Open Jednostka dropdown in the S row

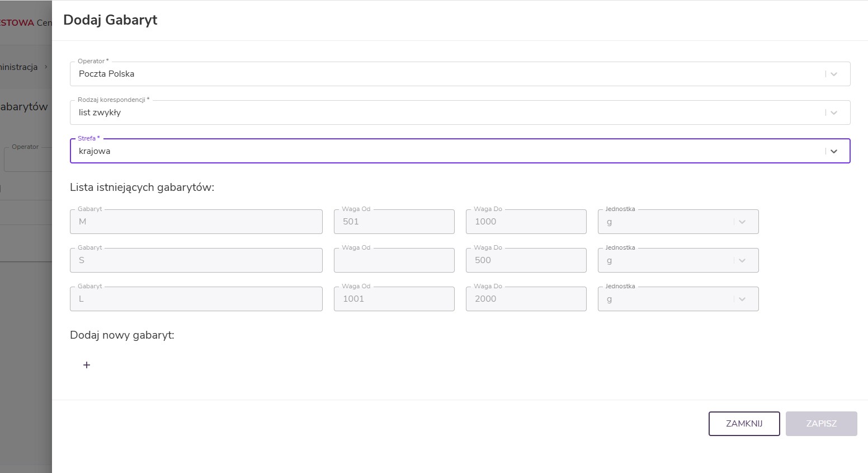(742, 260)
